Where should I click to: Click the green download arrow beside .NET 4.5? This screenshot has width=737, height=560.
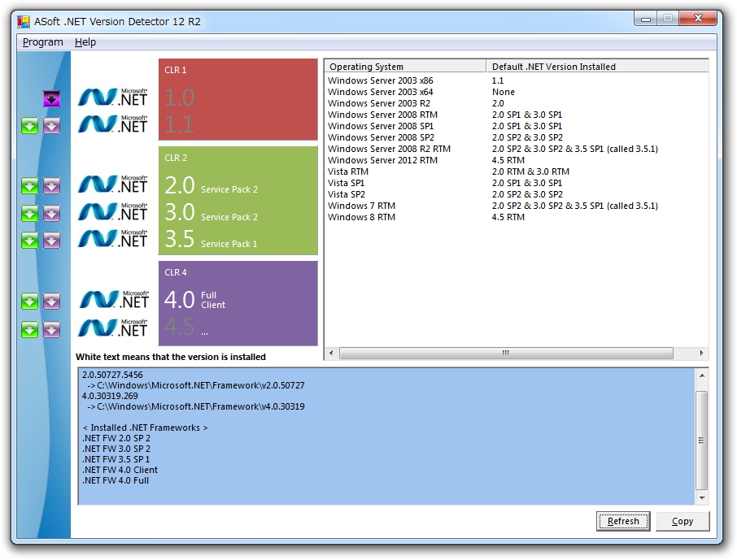click(x=29, y=329)
